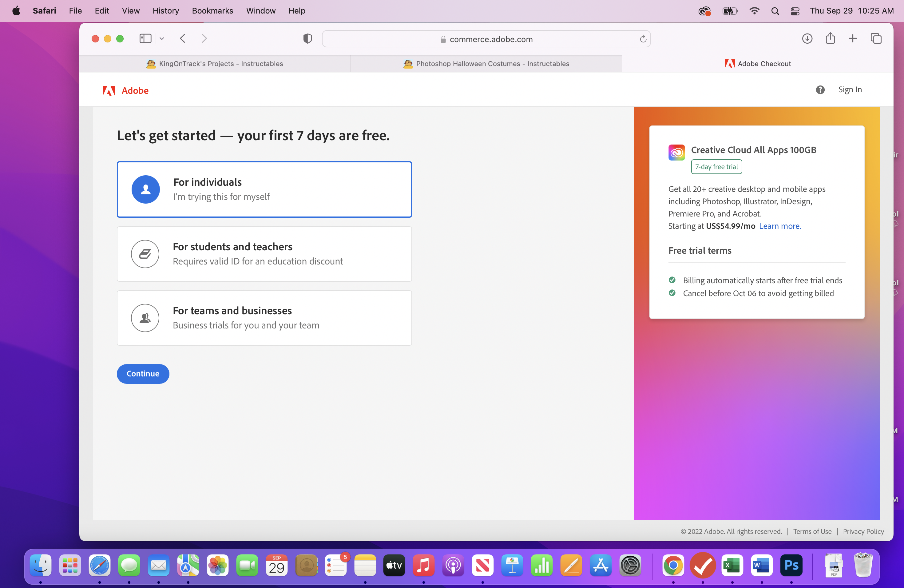Click the Privacy Report shield icon
This screenshot has height=588, width=904.
pyautogui.click(x=307, y=38)
